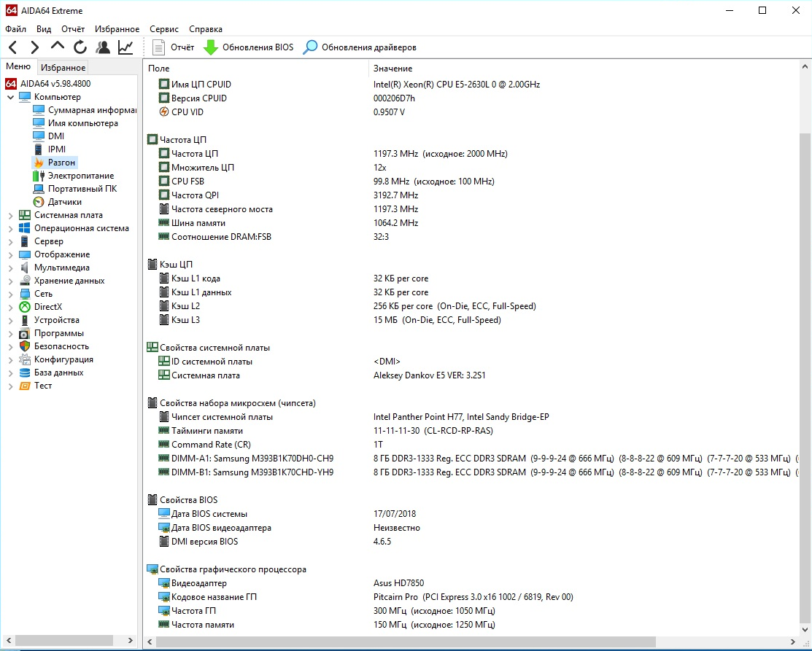Select the Суммарная информация monitor icon
812x651 pixels.
click(39, 109)
